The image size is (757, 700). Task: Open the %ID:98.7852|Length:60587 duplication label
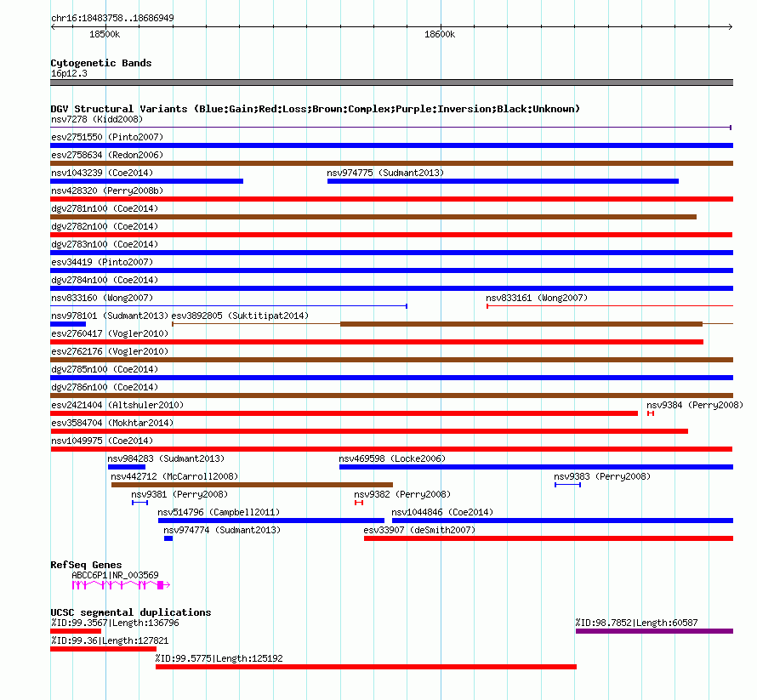click(x=636, y=623)
